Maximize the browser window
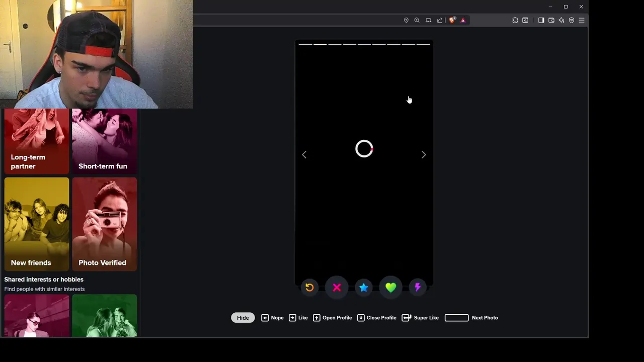This screenshot has width=644, height=362. [x=566, y=7]
